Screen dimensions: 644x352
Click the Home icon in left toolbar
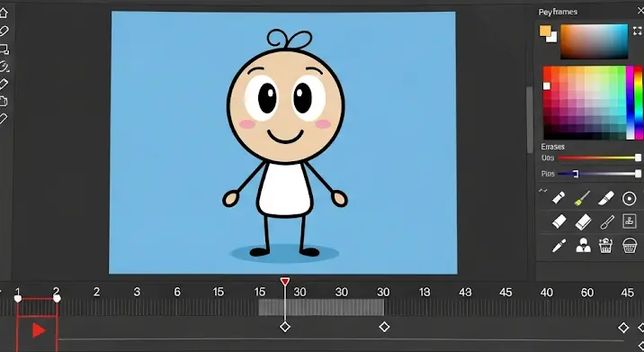click(4, 13)
